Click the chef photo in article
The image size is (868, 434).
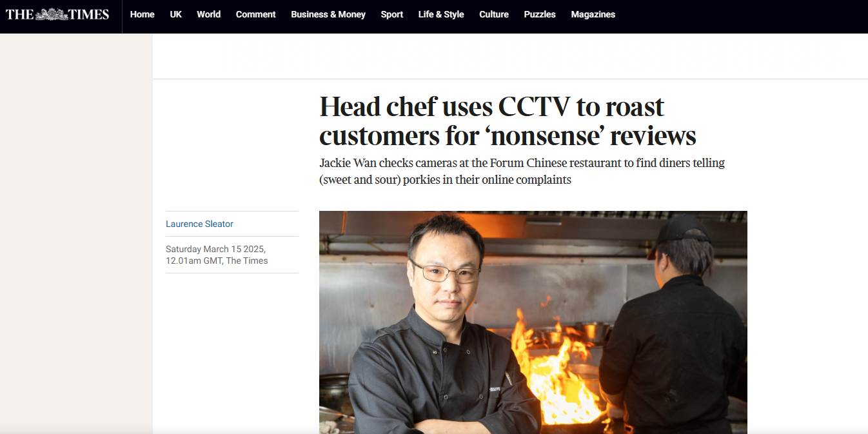coord(533,322)
